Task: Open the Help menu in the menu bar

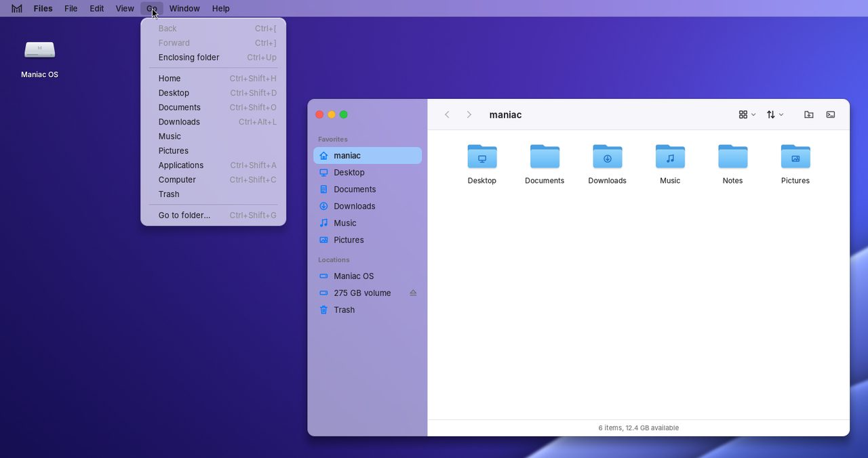Action: click(x=221, y=9)
